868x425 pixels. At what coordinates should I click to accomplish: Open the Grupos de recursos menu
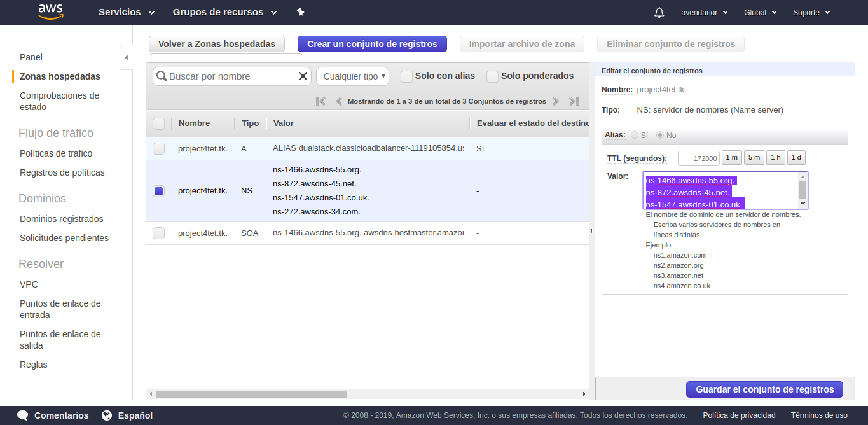225,12
